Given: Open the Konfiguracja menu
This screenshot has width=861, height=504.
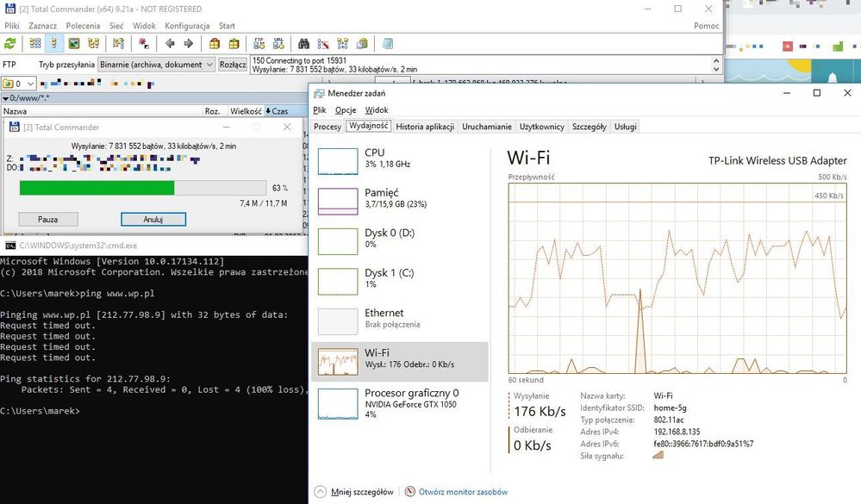Looking at the screenshot, I should coord(186,26).
